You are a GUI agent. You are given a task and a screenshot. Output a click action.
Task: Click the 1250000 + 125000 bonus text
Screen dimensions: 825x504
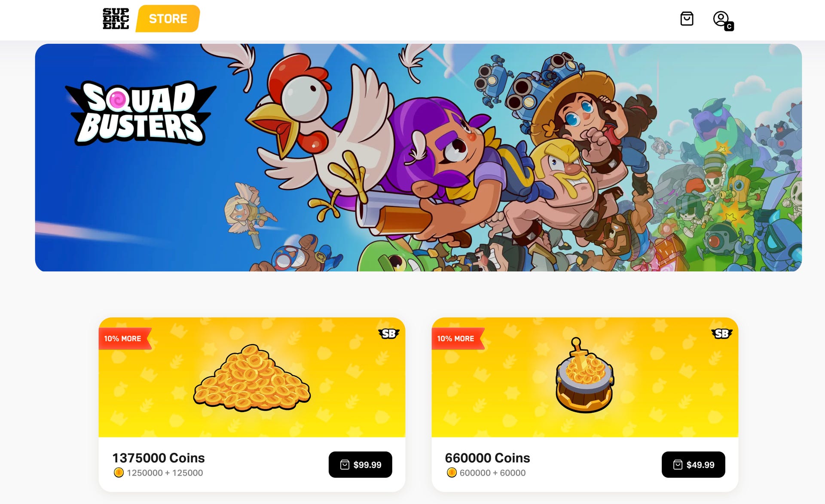point(165,473)
